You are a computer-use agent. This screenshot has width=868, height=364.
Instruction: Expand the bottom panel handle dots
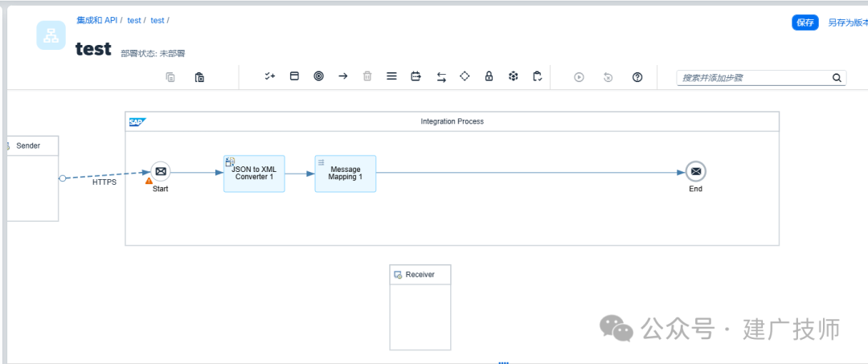503,362
